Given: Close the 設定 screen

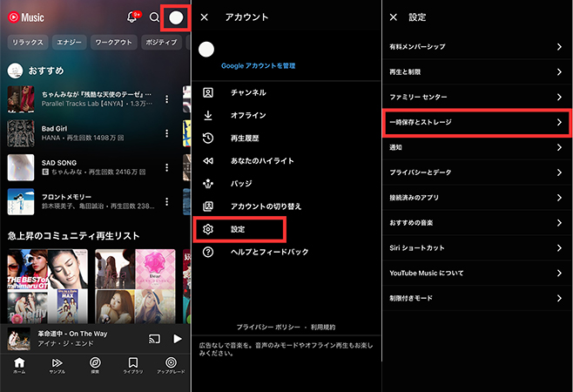Looking at the screenshot, I should click(x=394, y=17).
